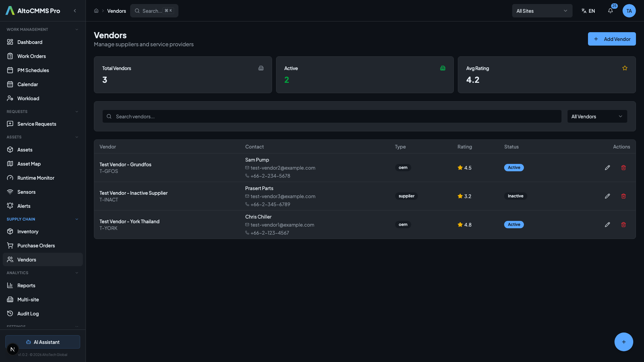Open Work Orders from the sidebar

click(x=32, y=56)
